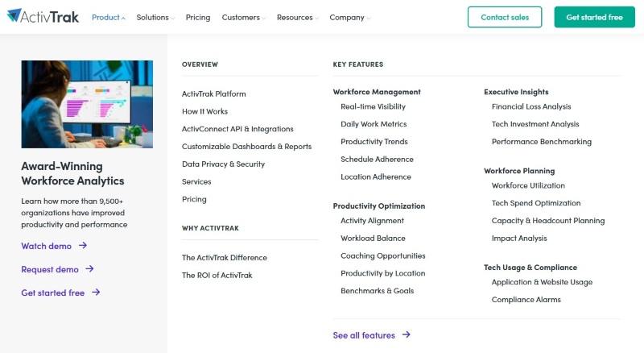Follow the Request demo link
Viewport: 644px width, 353px height.
50,269
